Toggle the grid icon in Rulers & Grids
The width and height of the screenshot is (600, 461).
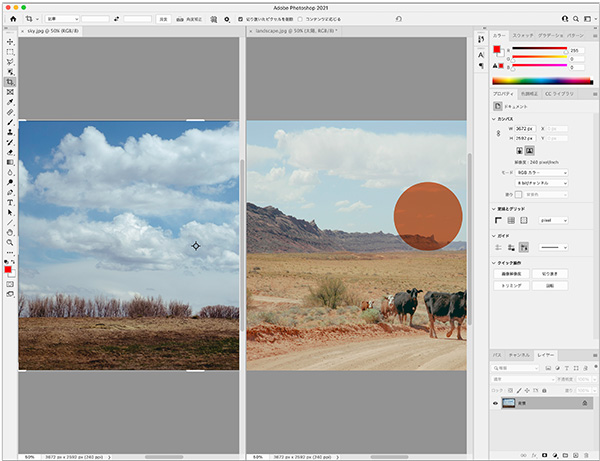[511, 220]
